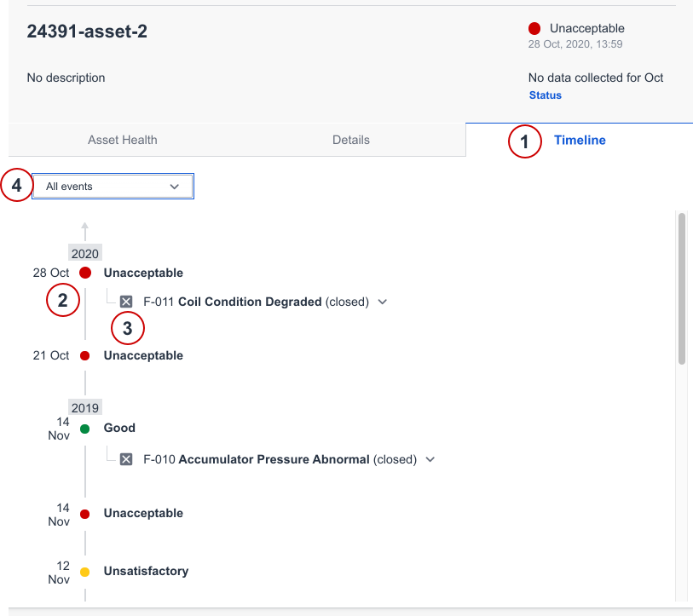
Task: Click the red status dot for 21 Oct
Action: pos(84,355)
